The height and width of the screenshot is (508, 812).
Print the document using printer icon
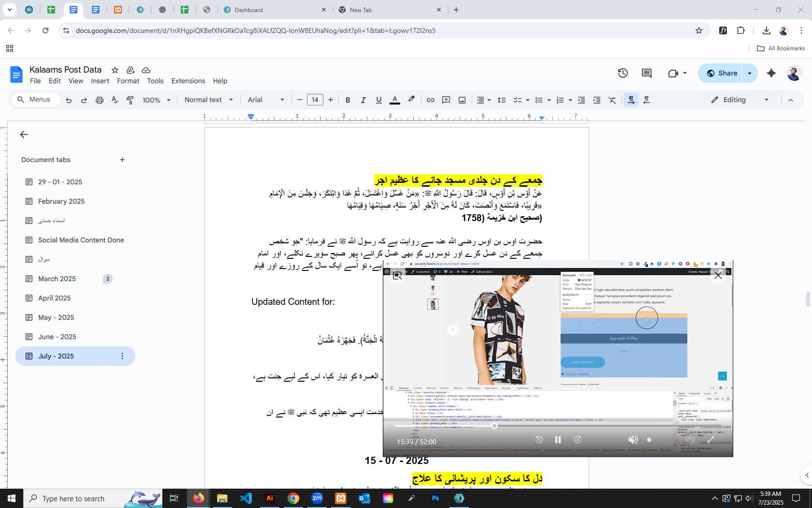tap(100, 100)
